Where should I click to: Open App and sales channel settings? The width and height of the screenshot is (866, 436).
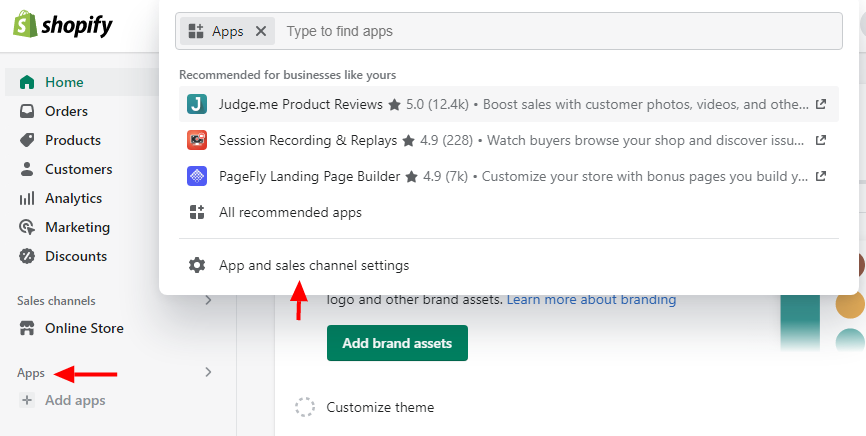click(509, 265)
